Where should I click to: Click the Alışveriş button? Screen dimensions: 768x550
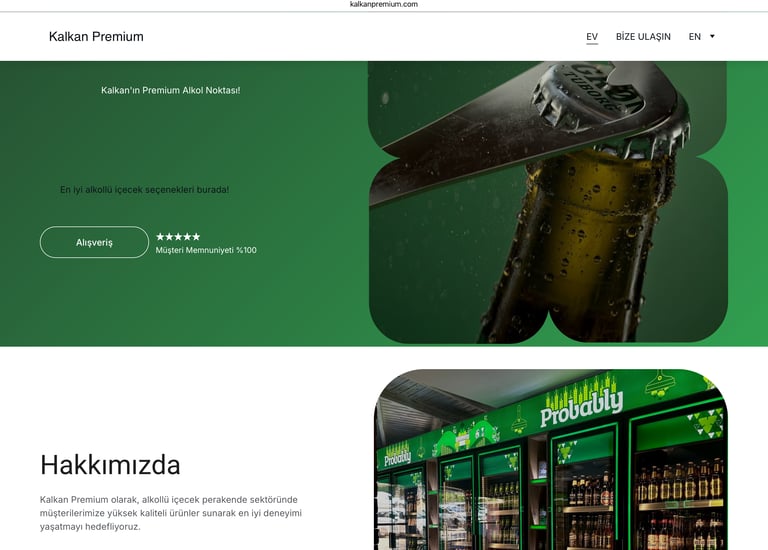click(94, 242)
